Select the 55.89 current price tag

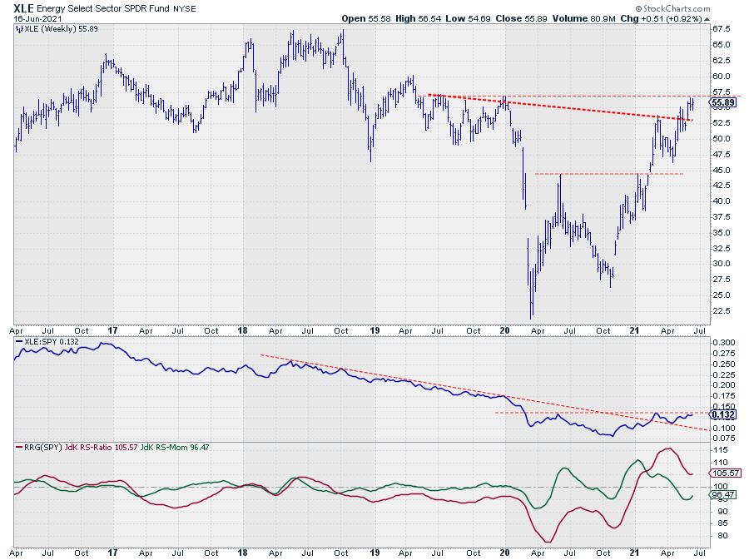(720, 102)
